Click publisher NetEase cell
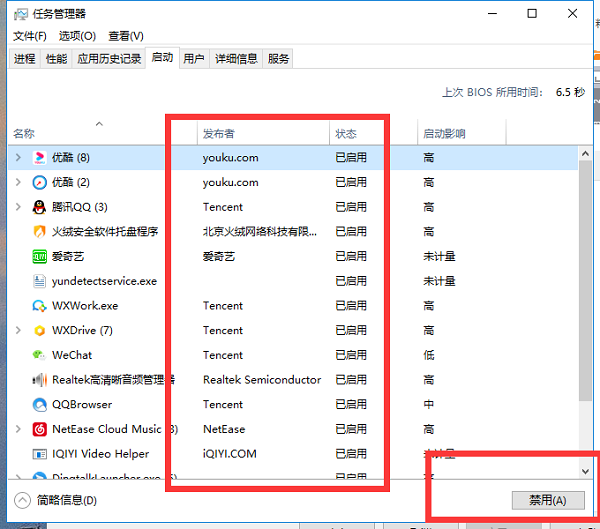Viewport: 600px width, 529px height. point(224,429)
